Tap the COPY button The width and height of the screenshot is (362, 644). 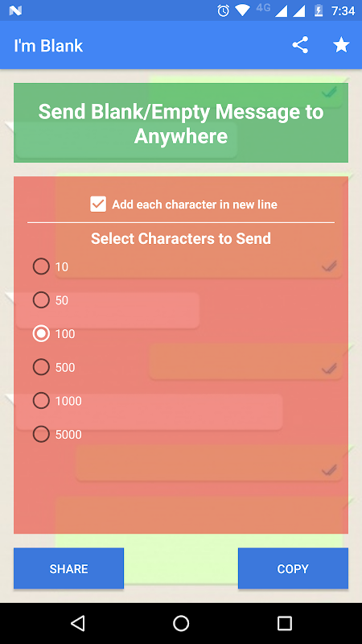tap(293, 568)
